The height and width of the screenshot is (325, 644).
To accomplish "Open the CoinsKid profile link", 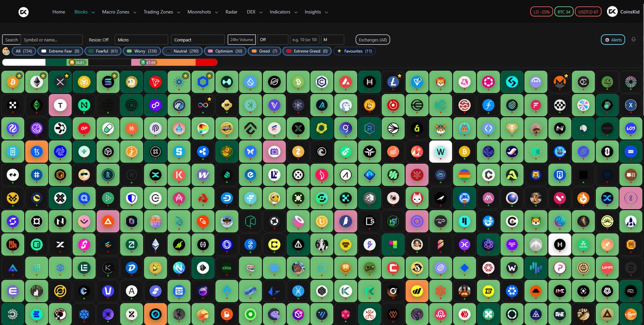I will pyautogui.click(x=624, y=12).
